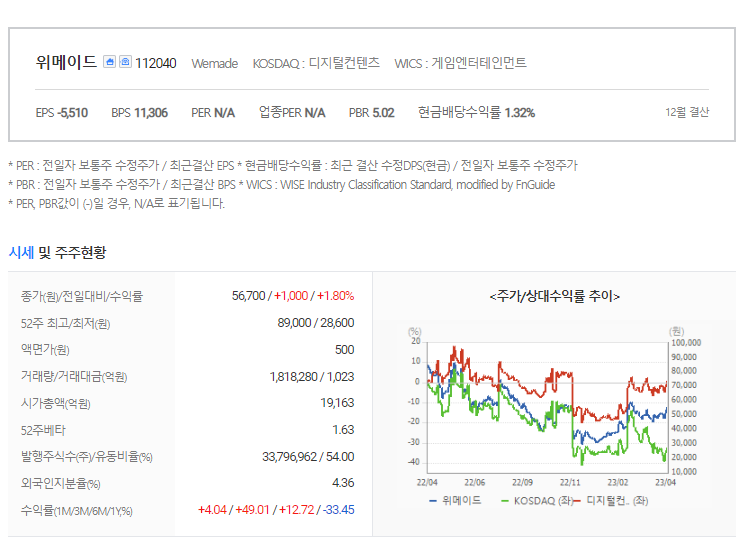745x545 pixels.
Task: Click the 수익률(1M/3M/6M/1Y,%) row label
Action: pos(76,511)
